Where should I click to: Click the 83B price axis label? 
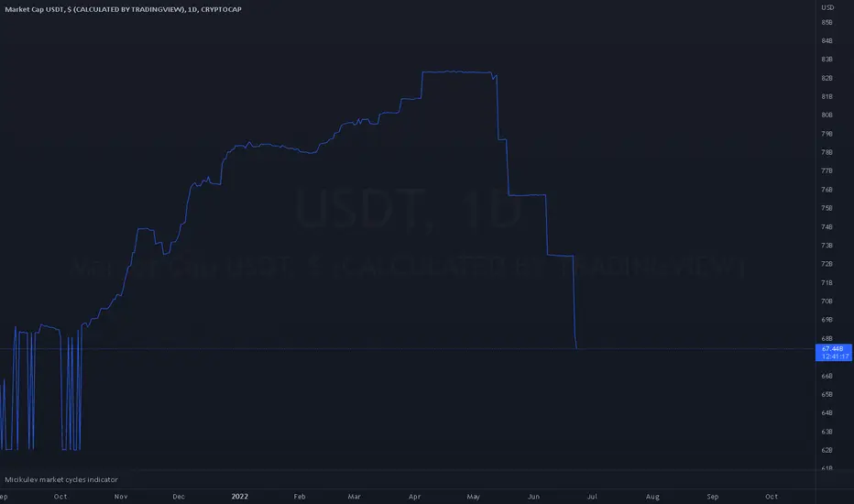(827, 60)
